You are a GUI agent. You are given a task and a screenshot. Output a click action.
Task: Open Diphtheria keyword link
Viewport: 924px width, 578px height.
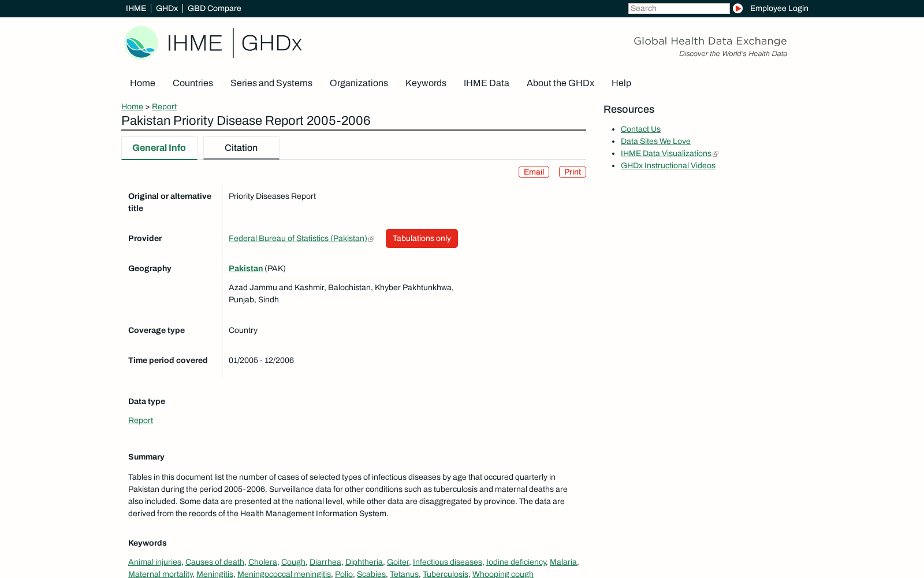pos(364,562)
